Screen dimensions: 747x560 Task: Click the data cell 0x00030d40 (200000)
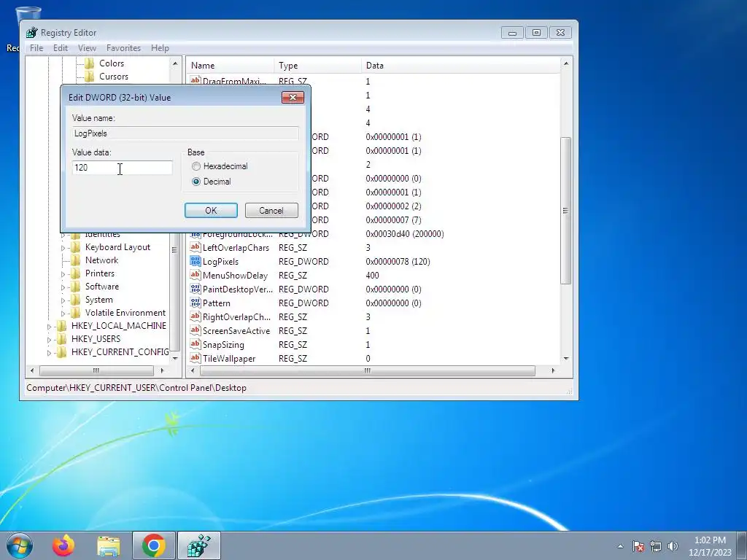point(405,234)
